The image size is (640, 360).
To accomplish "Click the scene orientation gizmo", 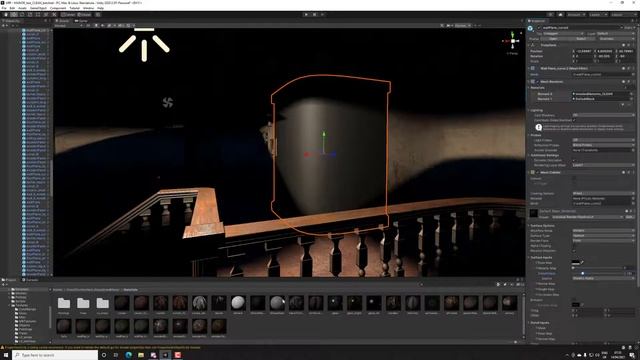I will coord(513,41).
